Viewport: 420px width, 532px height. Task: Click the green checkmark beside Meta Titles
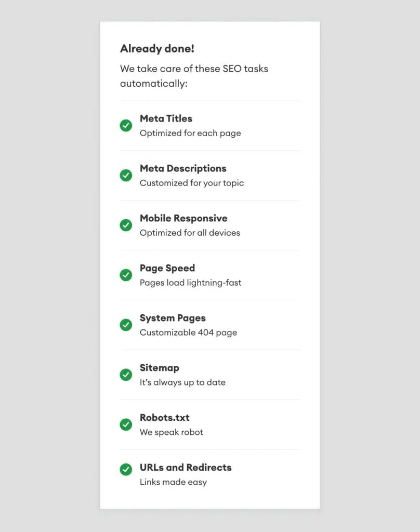(x=126, y=125)
